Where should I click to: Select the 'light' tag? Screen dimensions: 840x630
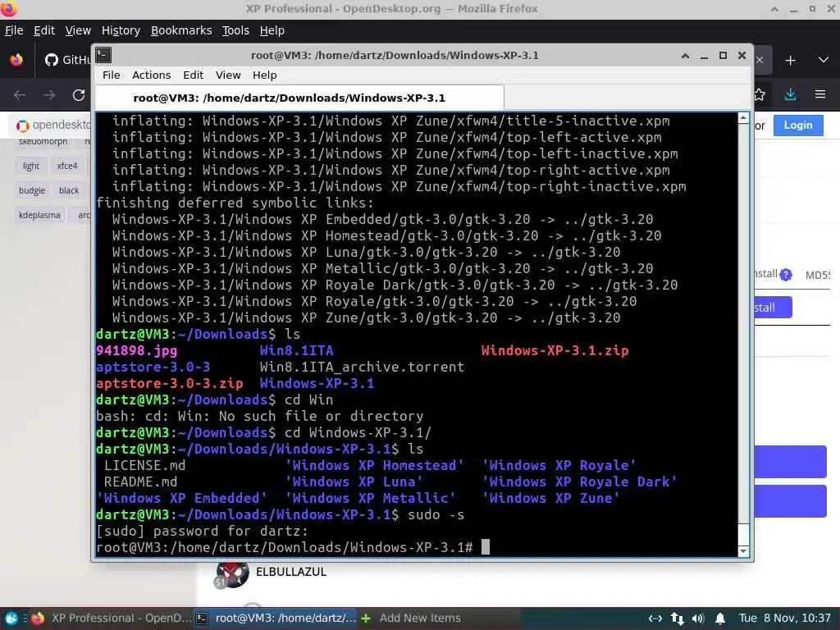(x=31, y=166)
